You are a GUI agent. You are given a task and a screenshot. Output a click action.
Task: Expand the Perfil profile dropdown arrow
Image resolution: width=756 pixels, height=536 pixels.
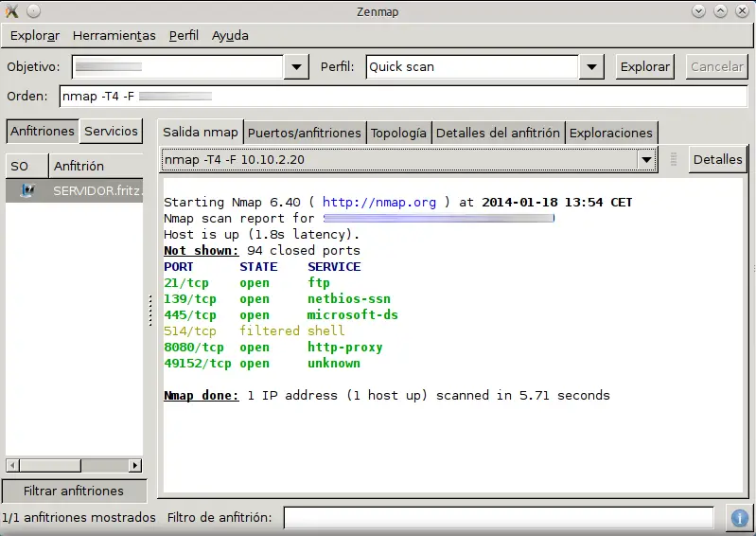591,67
